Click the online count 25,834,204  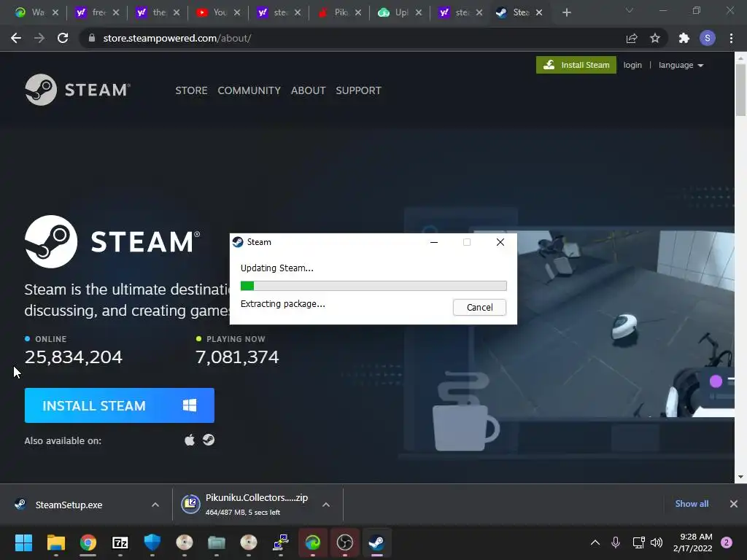tap(74, 357)
